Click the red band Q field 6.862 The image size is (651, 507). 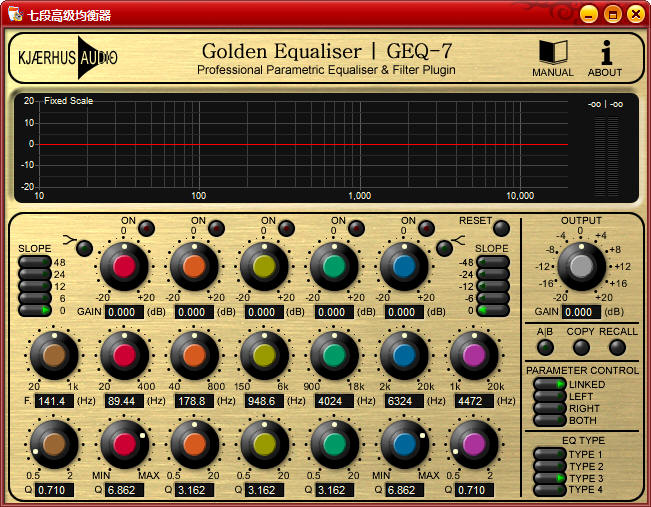tap(124, 490)
